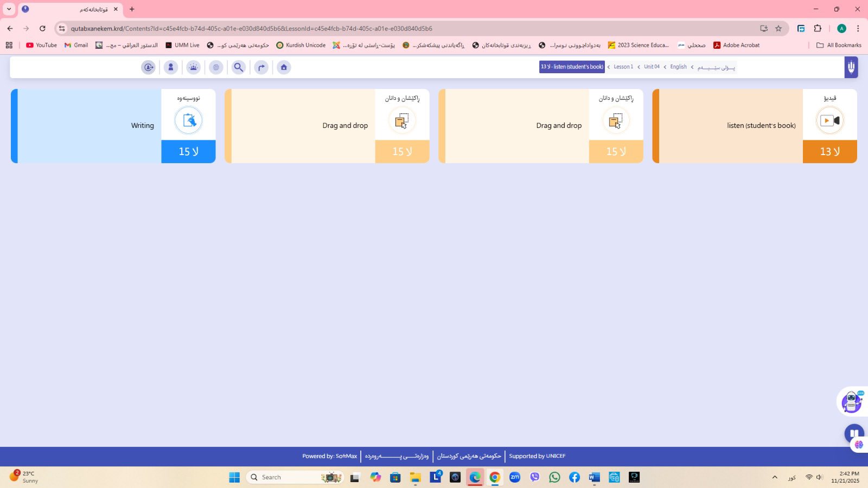Viewport: 868px width, 488px height.
Task: Open the Kurdish Unicode bookmark
Action: click(301, 46)
